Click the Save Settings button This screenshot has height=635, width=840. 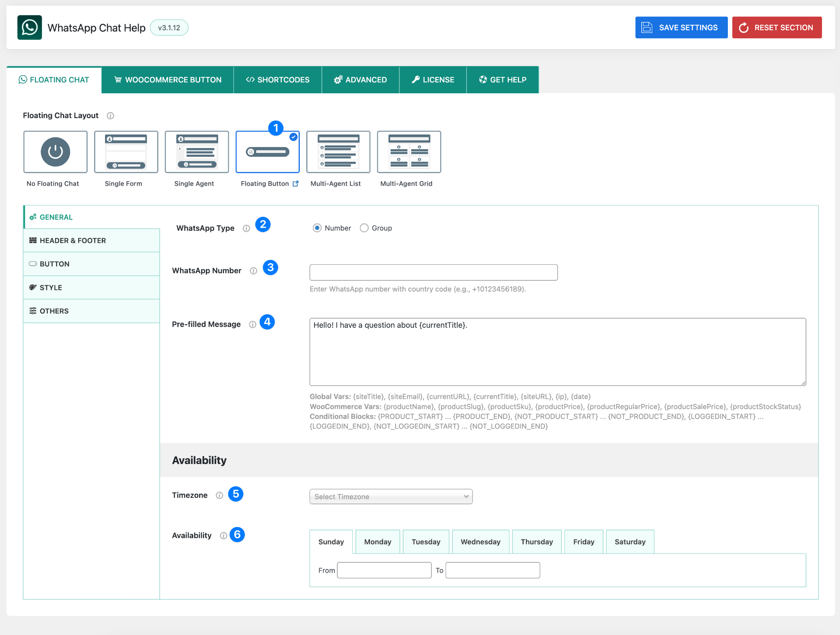[681, 28]
